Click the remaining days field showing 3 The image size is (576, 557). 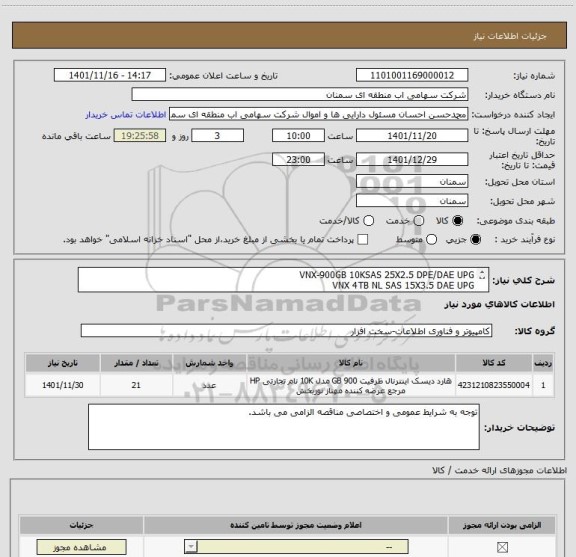(x=217, y=136)
